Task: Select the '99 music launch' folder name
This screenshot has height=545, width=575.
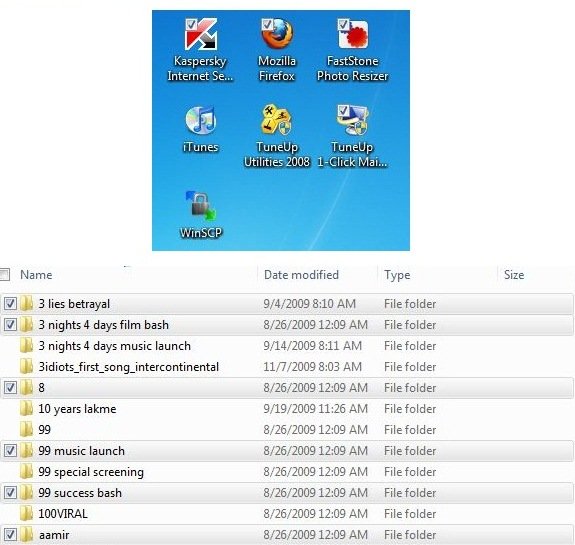Action: coord(81,451)
